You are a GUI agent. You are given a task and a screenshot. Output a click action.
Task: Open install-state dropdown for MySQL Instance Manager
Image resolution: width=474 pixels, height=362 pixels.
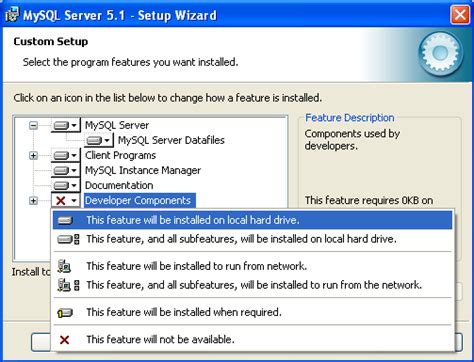66,170
